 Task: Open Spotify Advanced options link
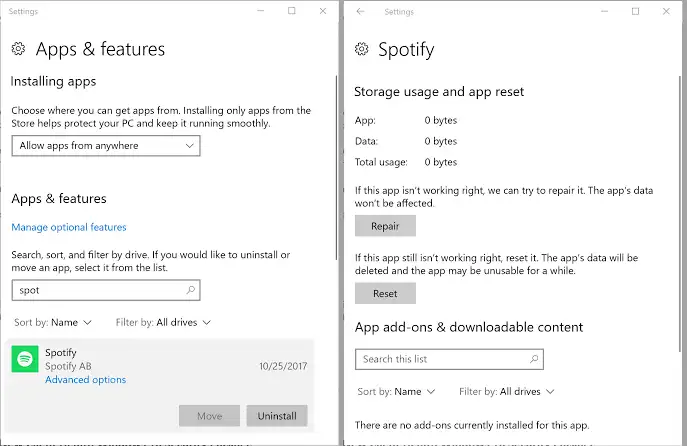coord(85,380)
